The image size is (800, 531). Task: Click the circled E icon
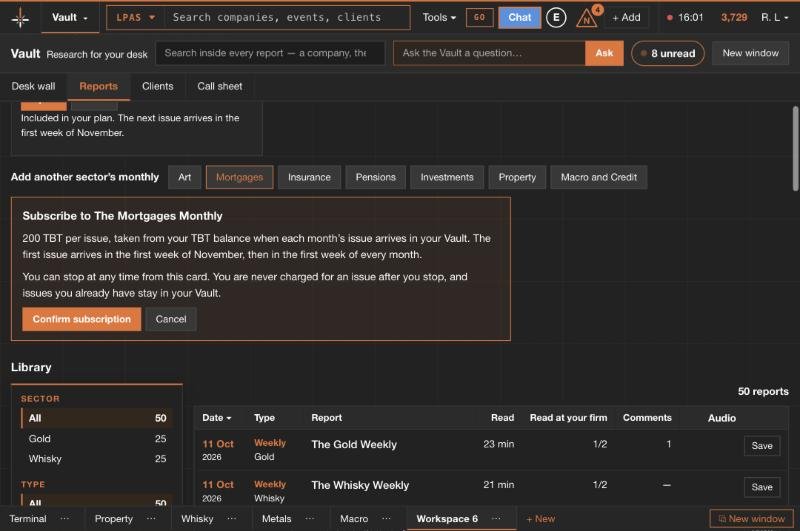pyautogui.click(x=556, y=18)
